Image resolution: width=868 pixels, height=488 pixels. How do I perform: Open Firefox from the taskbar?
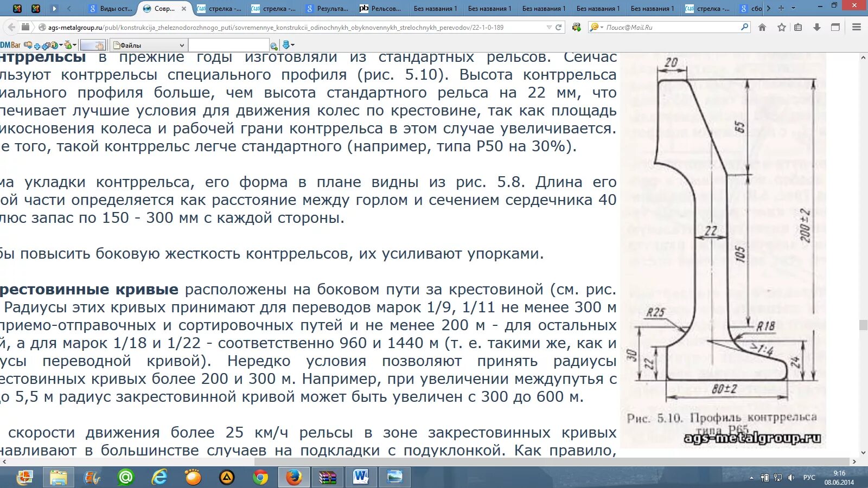click(x=294, y=477)
